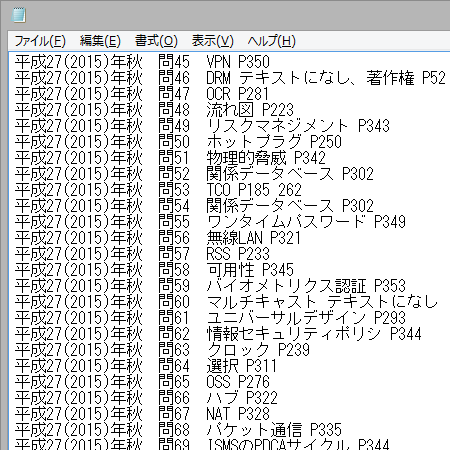Click the text 'OCR P281'

pyautogui.click(x=237, y=94)
